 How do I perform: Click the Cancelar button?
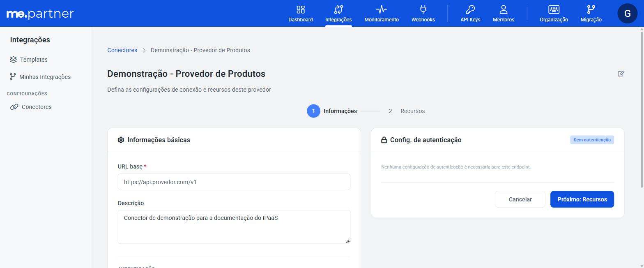pos(520,199)
